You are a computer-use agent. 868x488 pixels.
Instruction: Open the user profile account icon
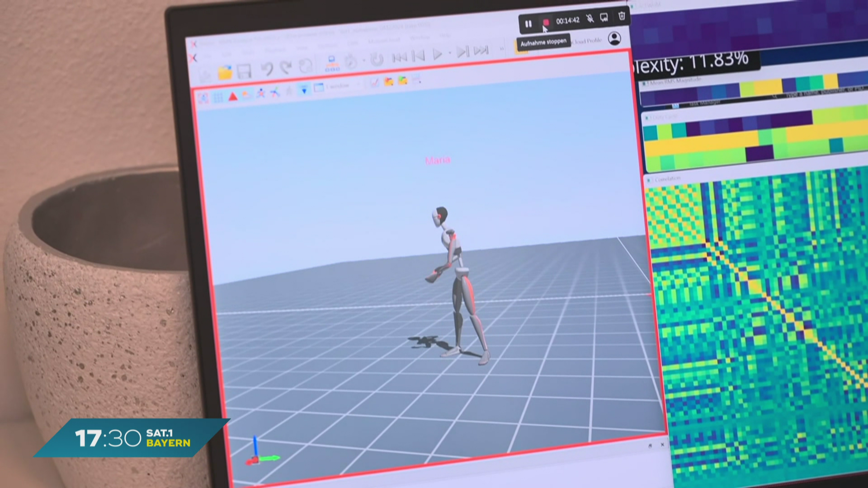pyautogui.click(x=614, y=38)
